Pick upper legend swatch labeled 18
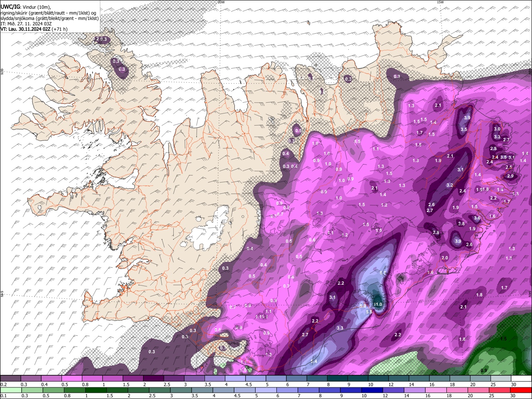The image size is (532, 399). click(x=460, y=378)
